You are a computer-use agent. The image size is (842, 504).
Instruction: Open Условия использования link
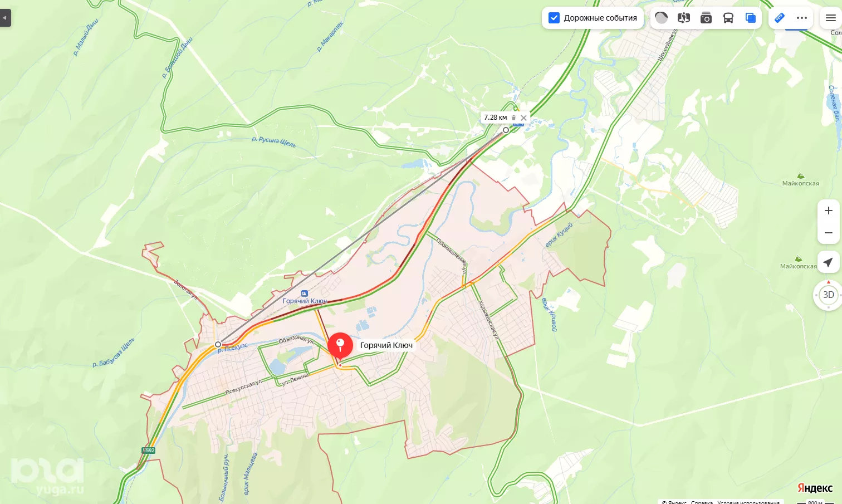[x=748, y=502]
